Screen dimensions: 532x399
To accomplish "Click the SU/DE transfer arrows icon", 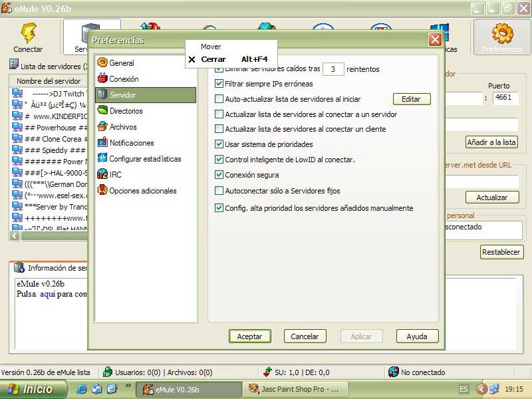I will coord(268,372).
